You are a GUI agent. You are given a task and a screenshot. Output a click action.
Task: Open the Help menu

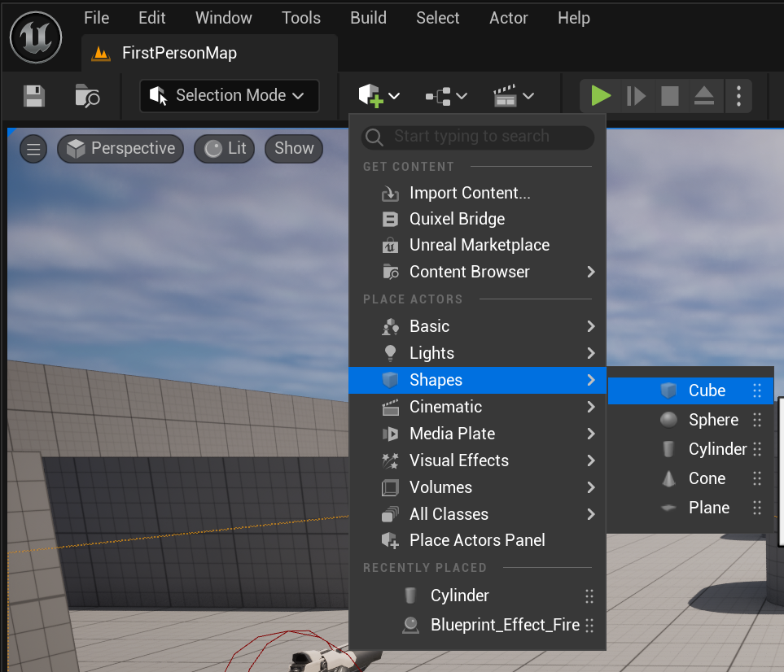(574, 18)
